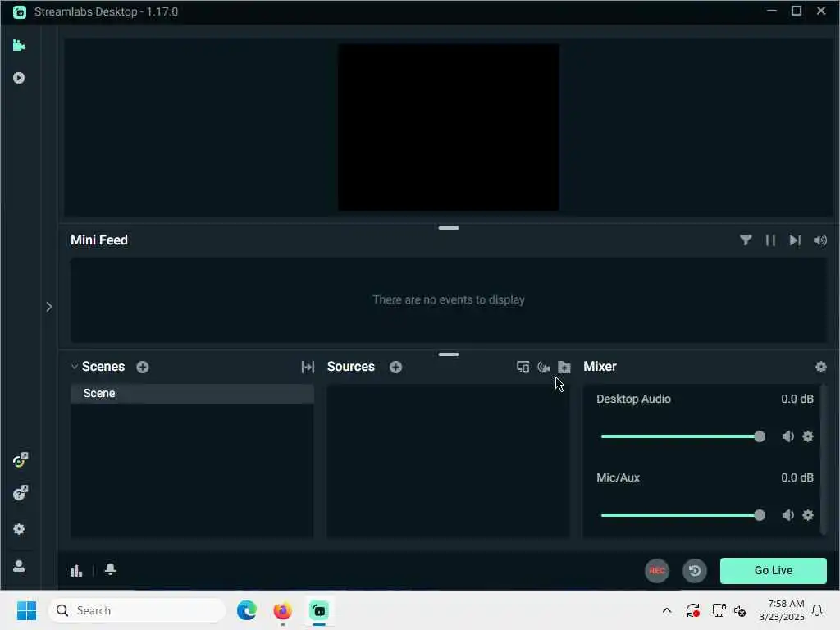Open Desktop Audio source settings gear

click(808, 436)
